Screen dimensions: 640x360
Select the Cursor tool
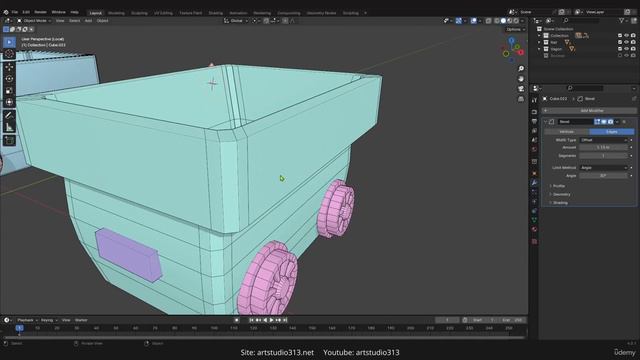click(x=9, y=54)
